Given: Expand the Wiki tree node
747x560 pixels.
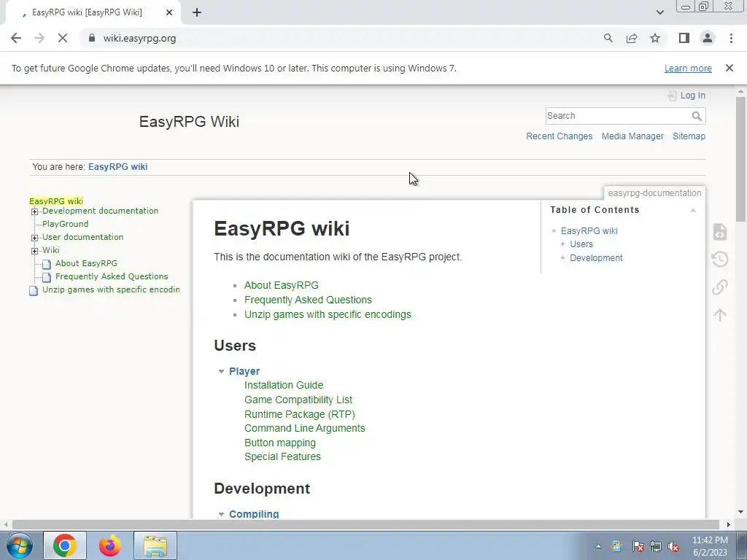Looking at the screenshot, I should pyautogui.click(x=34, y=251).
